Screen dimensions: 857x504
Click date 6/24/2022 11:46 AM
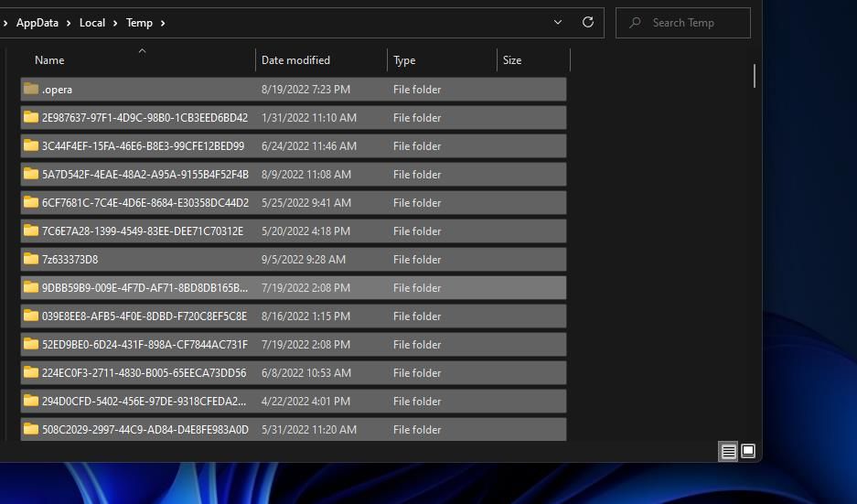pos(309,146)
